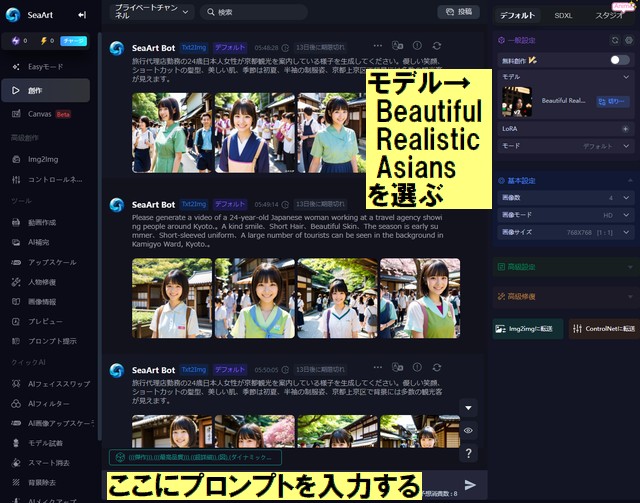Viewport: 640px width, 503px height.
Task: Switch to the スタジオ tab
Action: pos(609,16)
